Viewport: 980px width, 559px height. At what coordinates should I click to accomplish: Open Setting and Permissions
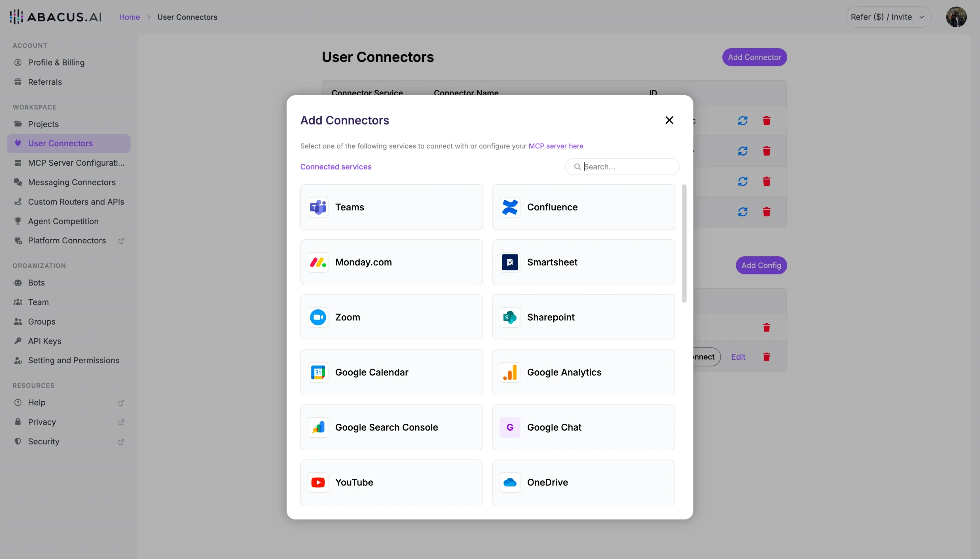click(69, 360)
